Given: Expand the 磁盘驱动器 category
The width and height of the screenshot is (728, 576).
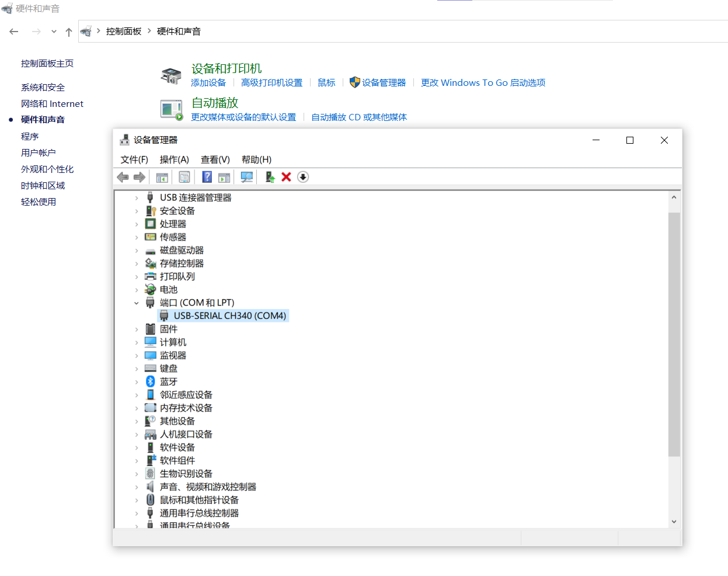Looking at the screenshot, I should tap(137, 251).
